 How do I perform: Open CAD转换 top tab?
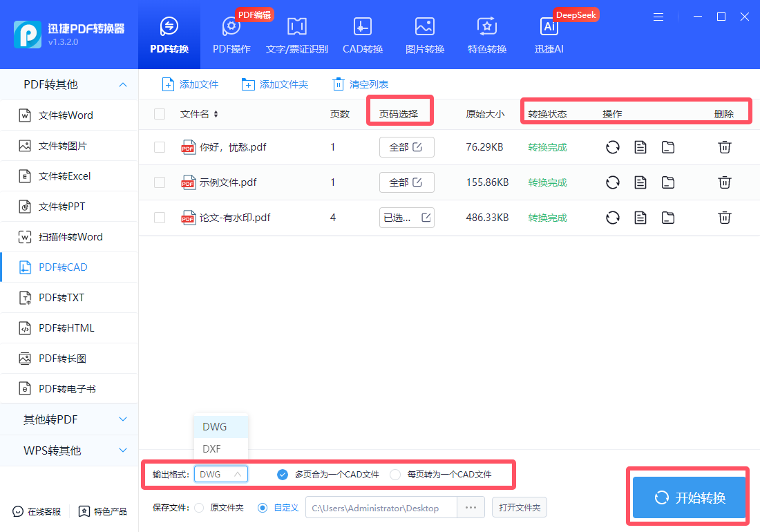tap(363, 35)
